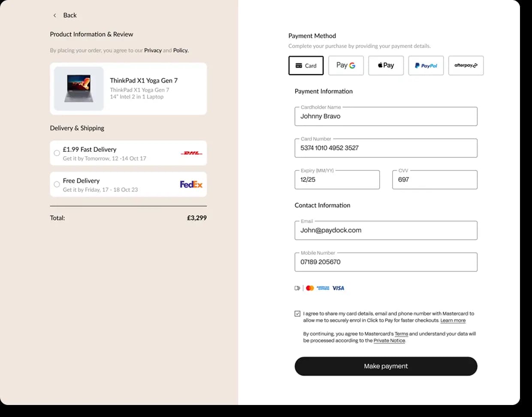The width and height of the screenshot is (532, 417).
Task: Click the Contact Information heading
Action: 322,205
